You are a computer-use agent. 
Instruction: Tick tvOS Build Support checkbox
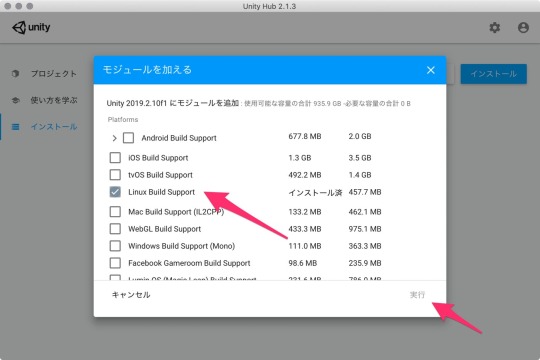(115, 175)
